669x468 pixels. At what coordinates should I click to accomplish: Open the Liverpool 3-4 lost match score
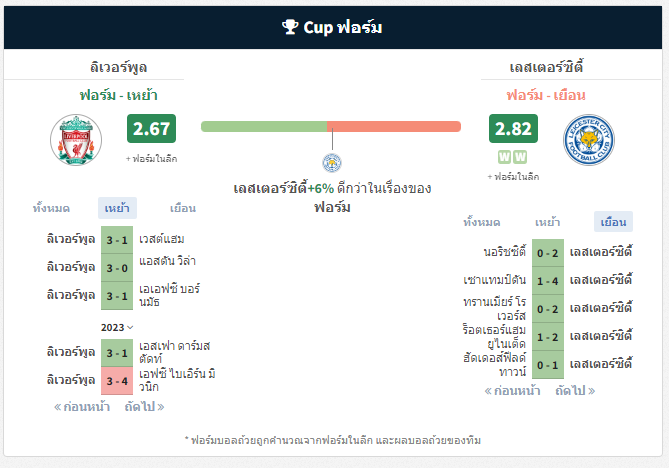pyautogui.click(x=117, y=381)
